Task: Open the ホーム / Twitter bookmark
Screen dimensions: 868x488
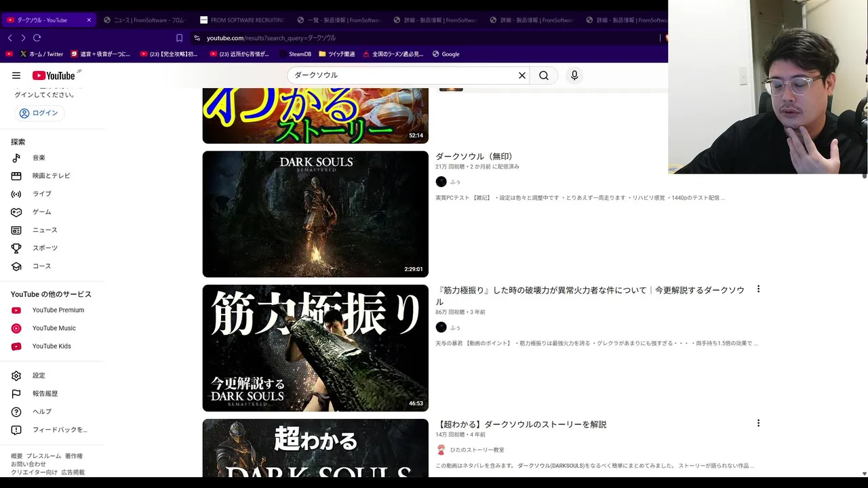Action: pyautogui.click(x=41, y=54)
